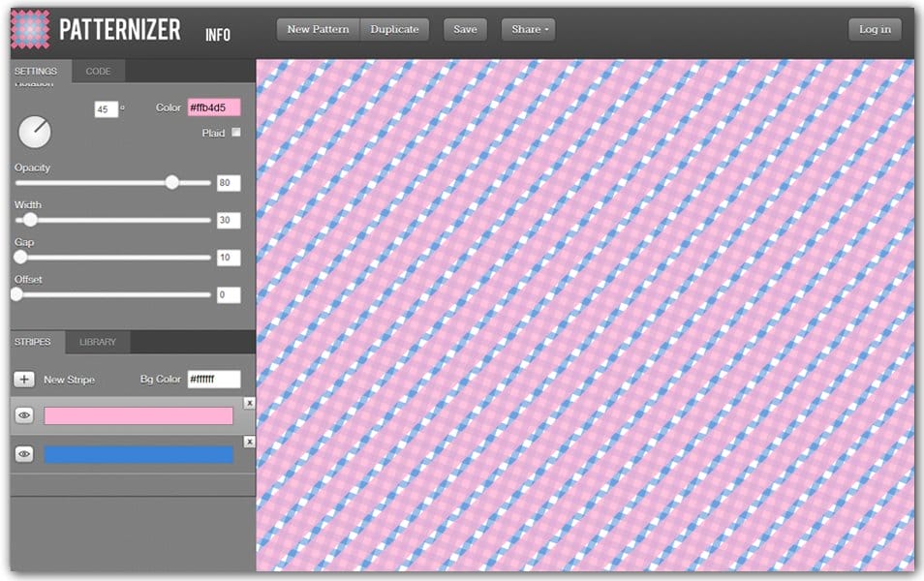924x581 pixels.
Task: Open the LIBRARY tab
Action: point(100,342)
